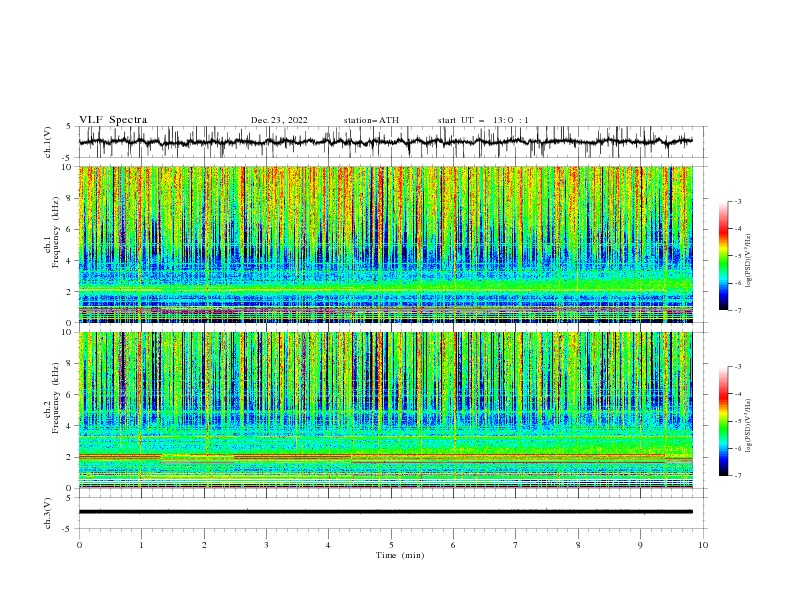Click time axis tick label '5'
Screen dimensions: 792x612
point(391,545)
